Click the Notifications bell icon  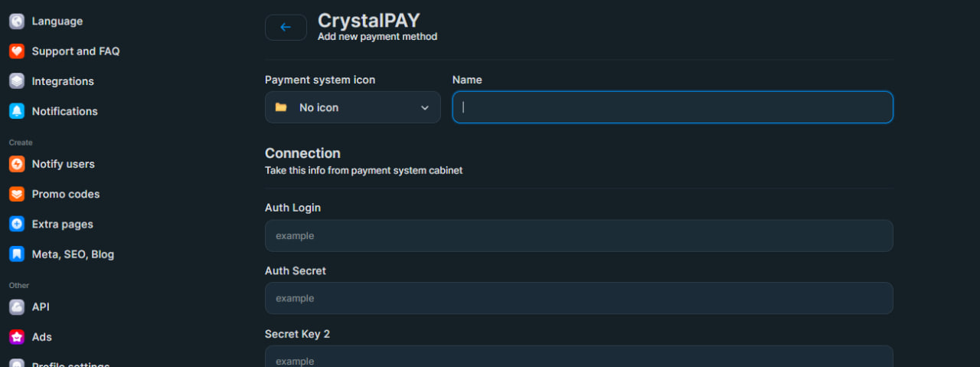17,111
